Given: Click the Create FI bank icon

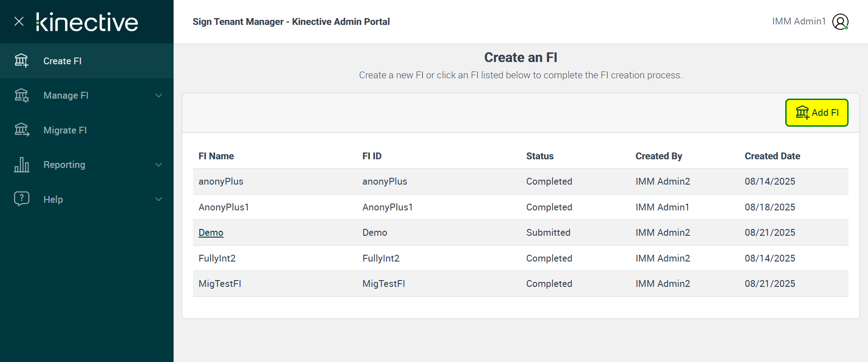Looking at the screenshot, I should point(21,61).
